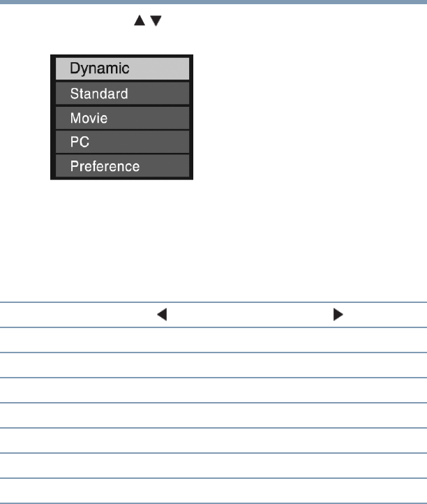The image size is (427, 504).
Task: Click the highlighted Dynamic menu item
Action: click(x=121, y=68)
